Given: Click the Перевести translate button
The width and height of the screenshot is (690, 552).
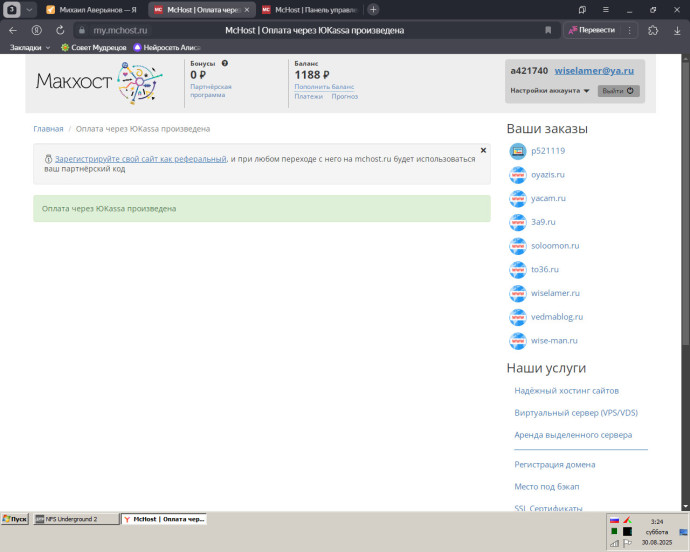Looking at the screenshot, I should point(592,30).
